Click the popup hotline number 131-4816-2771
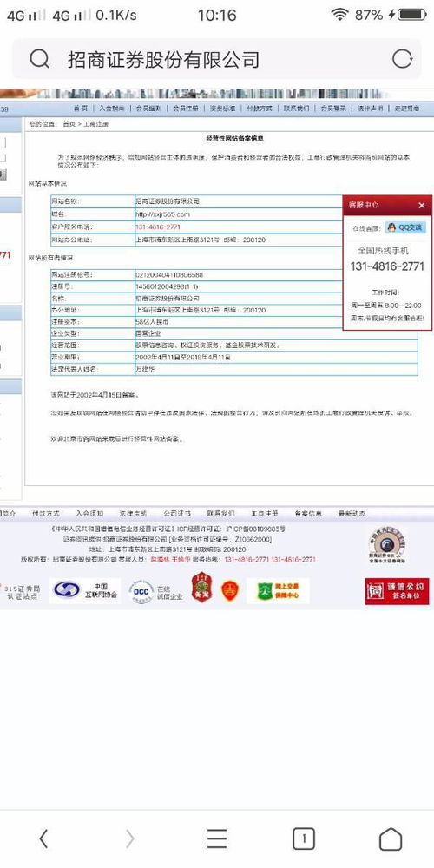 [387, 266]
